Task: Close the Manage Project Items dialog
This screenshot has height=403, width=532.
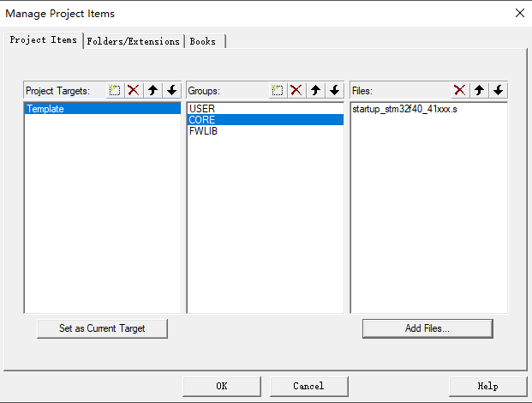Action: pyautogui.click(x=520, y=13)
